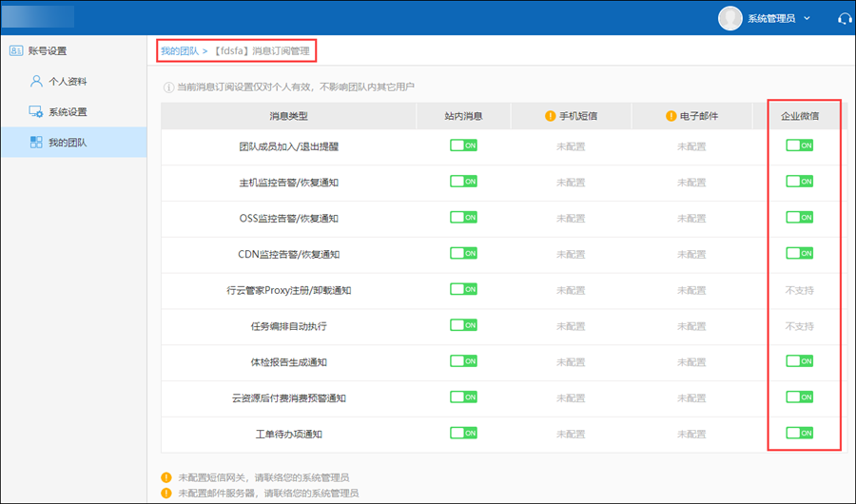This screenshot has height=504, width=856.
Task: Click the 系统管理员 username text
Action: (x=770, y=18)
